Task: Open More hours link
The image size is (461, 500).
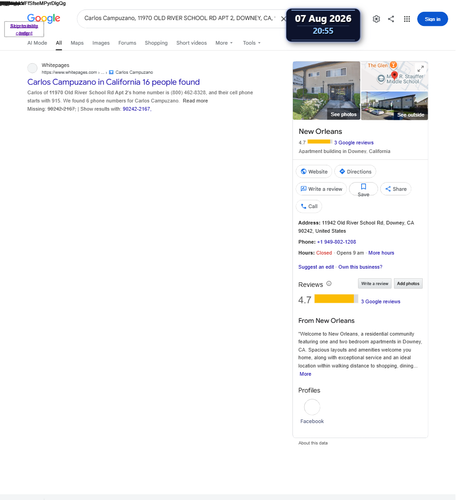Action: point(381,253)
